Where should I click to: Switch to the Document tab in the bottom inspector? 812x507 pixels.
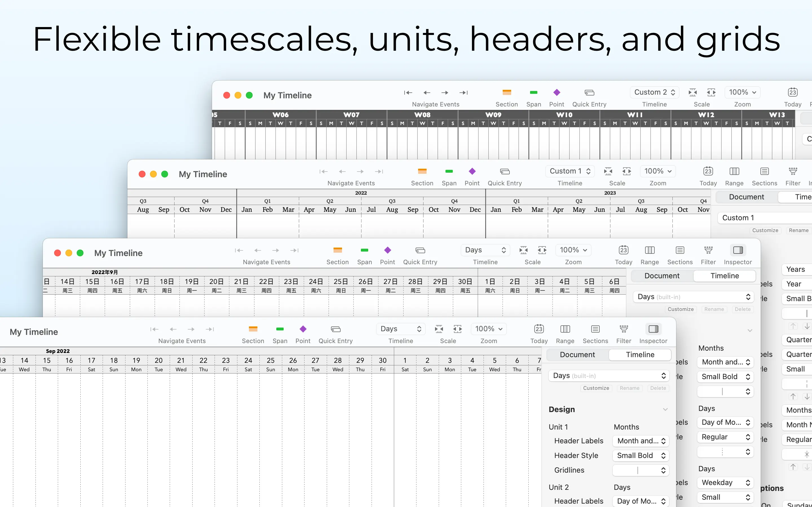click(577, 354)
